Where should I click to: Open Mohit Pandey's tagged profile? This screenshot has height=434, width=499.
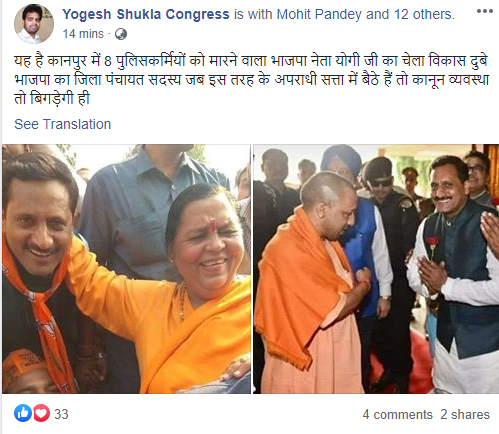(x=319, y=14)
